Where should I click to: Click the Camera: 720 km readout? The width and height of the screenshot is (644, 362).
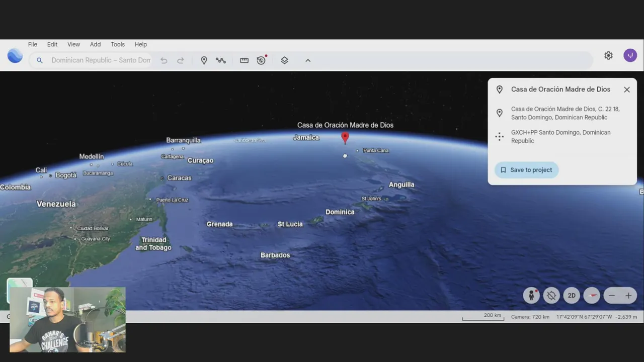point(530,317)
